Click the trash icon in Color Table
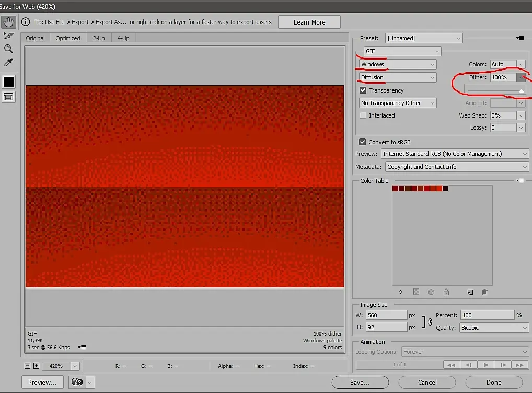The width and height of the screenshot is (532, 393). (484, 292)
